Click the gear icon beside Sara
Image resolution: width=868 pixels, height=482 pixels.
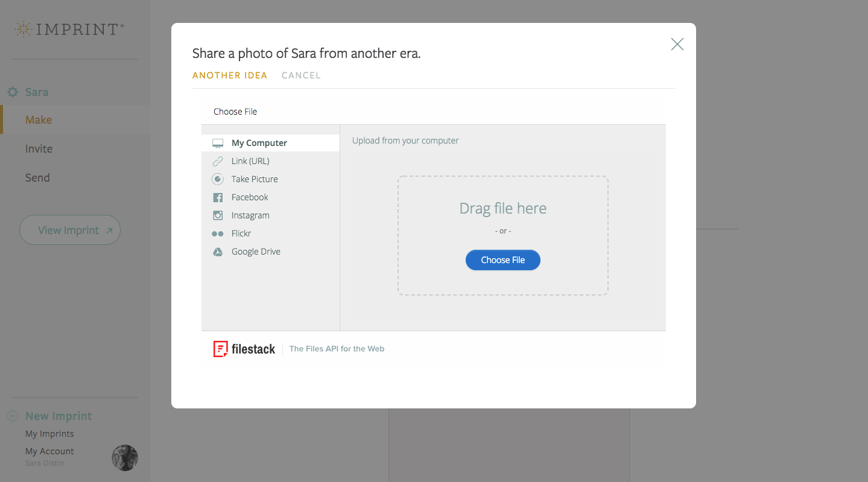pyautogui.click(x=13, y=92)
